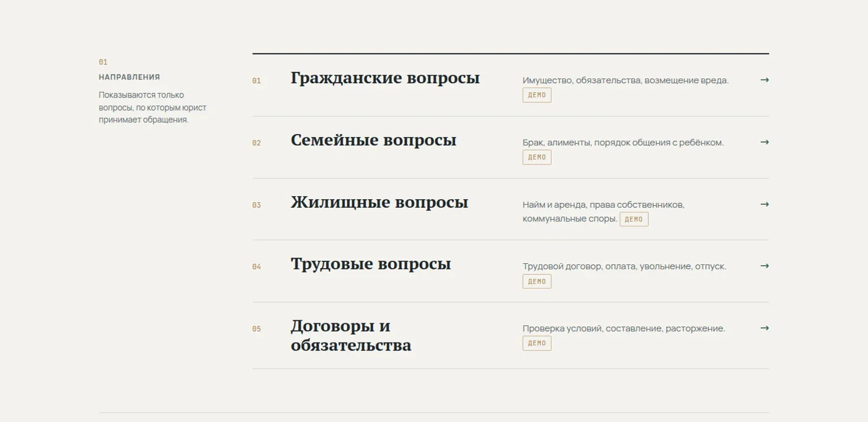Click the ДЕМО badge under Проверка условий
The height and width of the screenshot is (422, 868).
[x=537, y=343]
